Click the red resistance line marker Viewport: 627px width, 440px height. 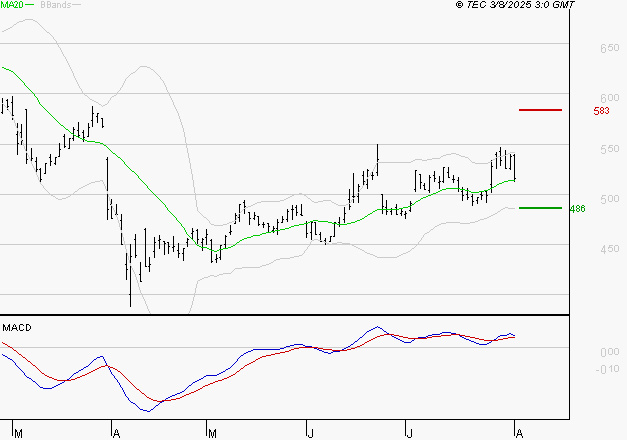point(540,110)
